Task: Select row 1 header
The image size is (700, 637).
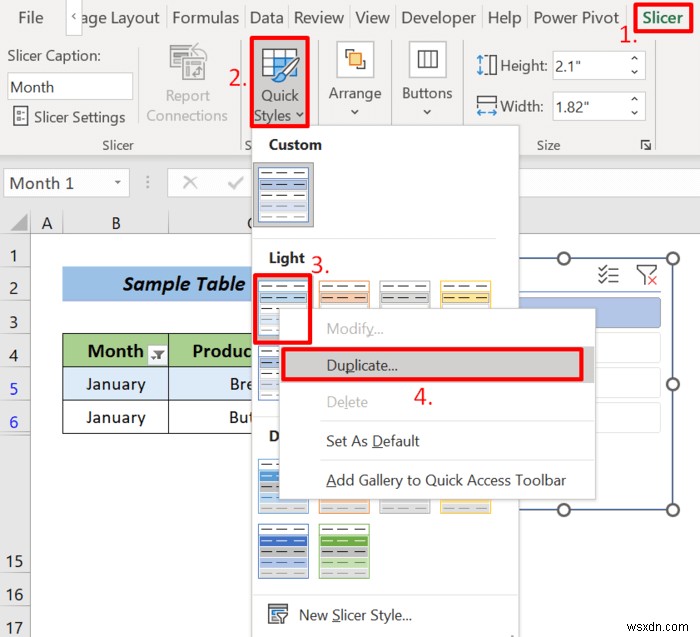Action: click(x=14, y=256)
